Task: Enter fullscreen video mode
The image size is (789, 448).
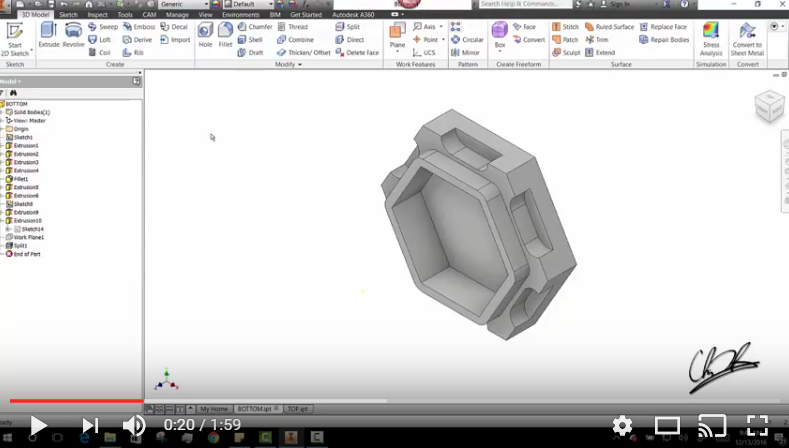Action: click(x=757, y=426)
